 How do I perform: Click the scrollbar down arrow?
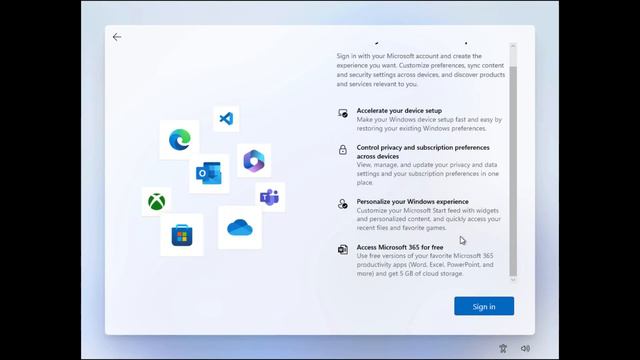tap(513, 280)
